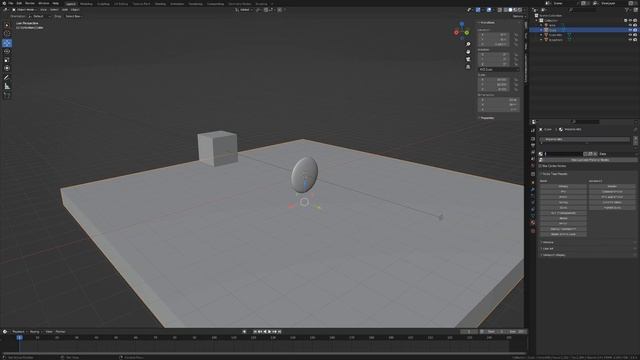Switch to the Modeling workspace tab
The image size is (640, 360).
point(86,4)
